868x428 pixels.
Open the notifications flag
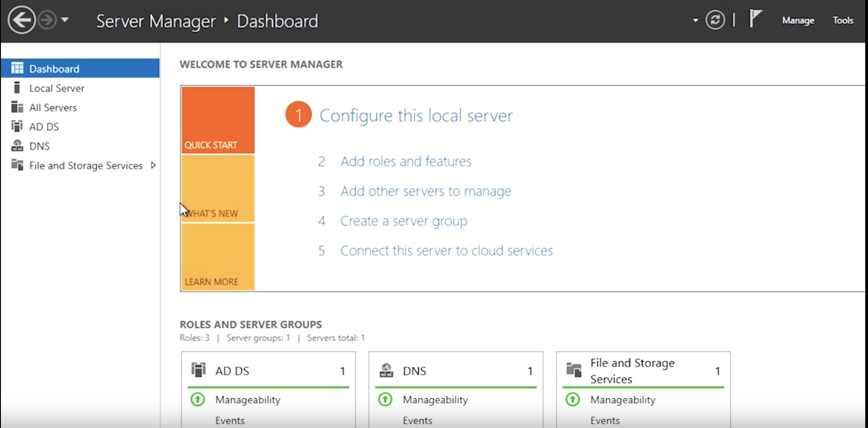(x=755, y=19)
